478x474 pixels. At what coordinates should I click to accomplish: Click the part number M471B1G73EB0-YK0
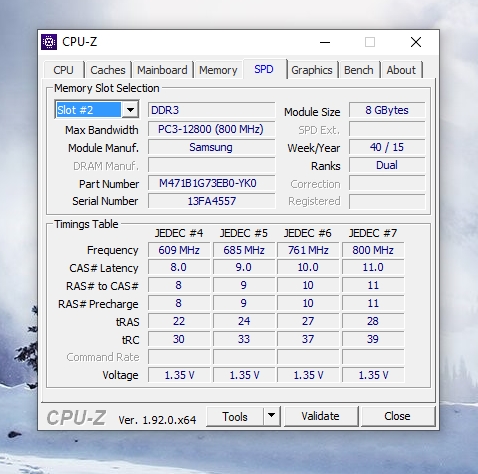pos(212,183)
